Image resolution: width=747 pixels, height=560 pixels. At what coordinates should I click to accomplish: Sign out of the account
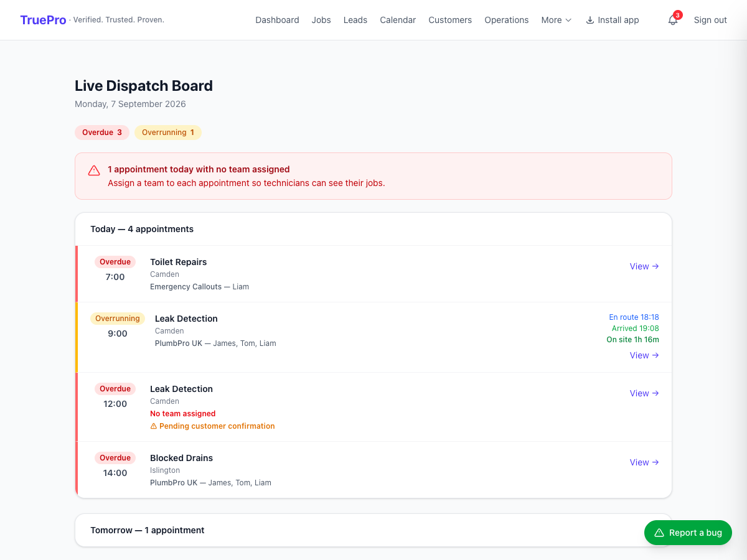click(710, 20)
